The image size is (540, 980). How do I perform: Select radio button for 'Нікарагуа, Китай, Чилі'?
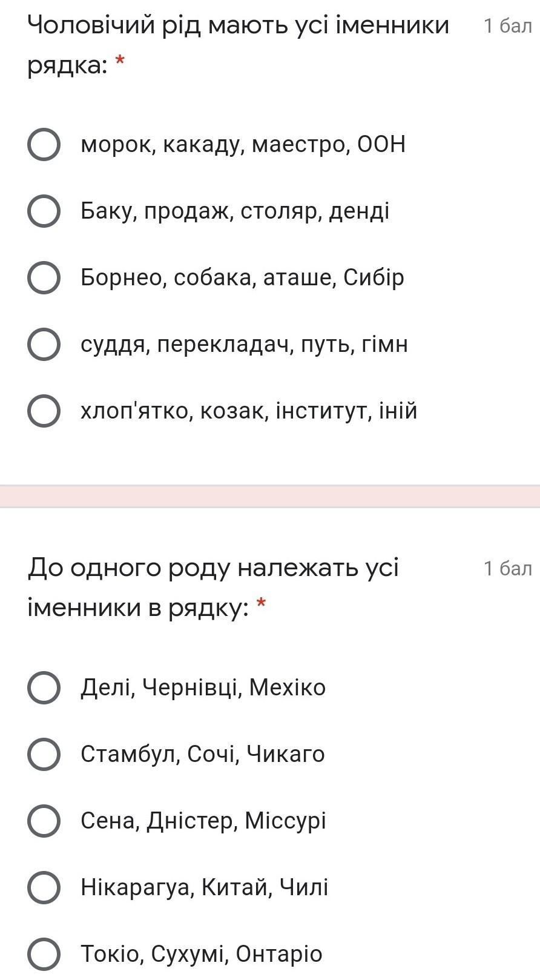coord(44,888)
